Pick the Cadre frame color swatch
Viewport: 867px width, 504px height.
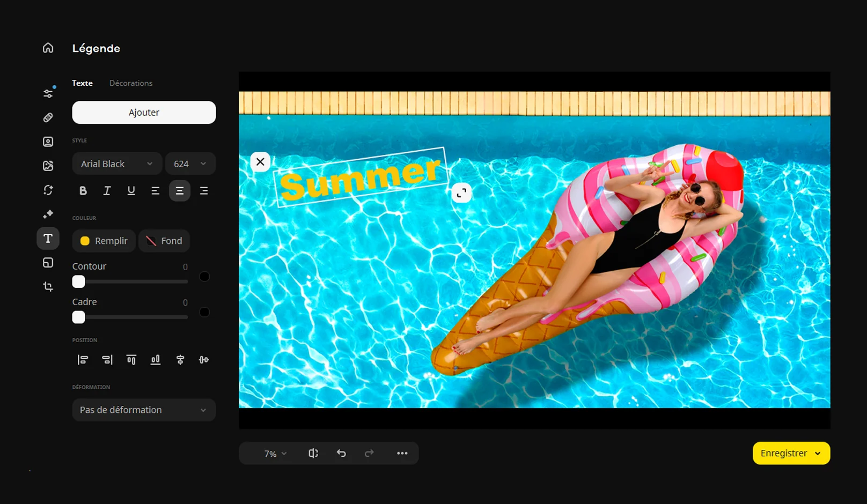tap(204, 312)
